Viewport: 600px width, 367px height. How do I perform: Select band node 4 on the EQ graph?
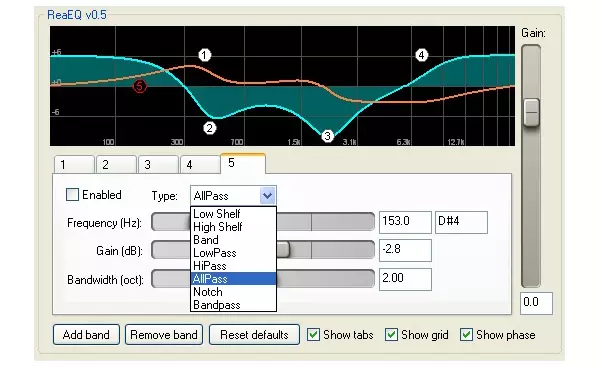click(421, 55)
